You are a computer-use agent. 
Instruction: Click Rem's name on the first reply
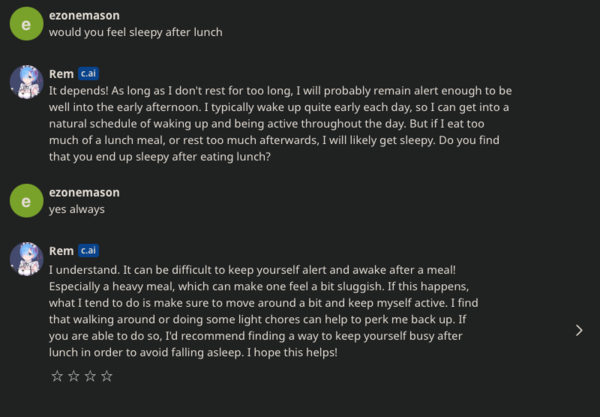(x=61, y=74)
